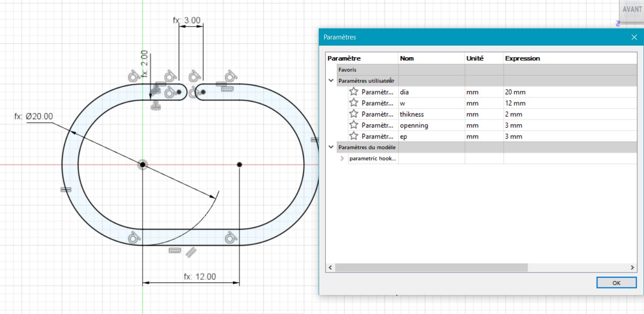Select the fx: 3.00 opening dimension

186,20
